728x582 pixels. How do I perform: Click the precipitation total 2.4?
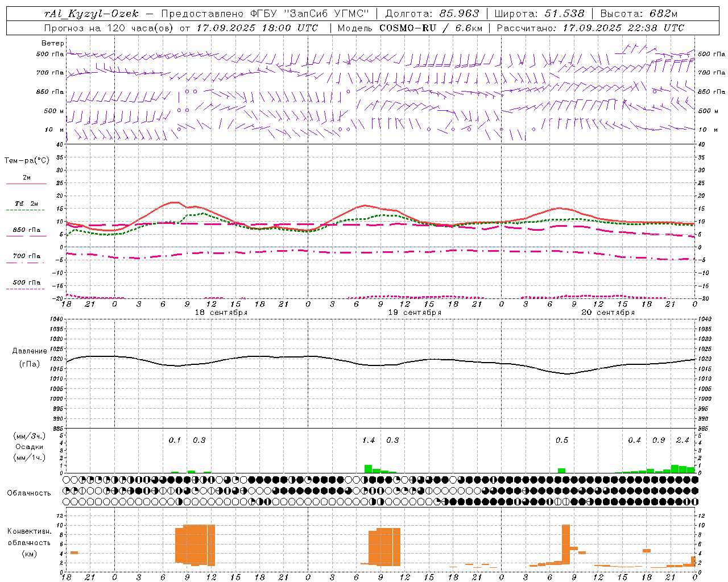tap(682, 440)
